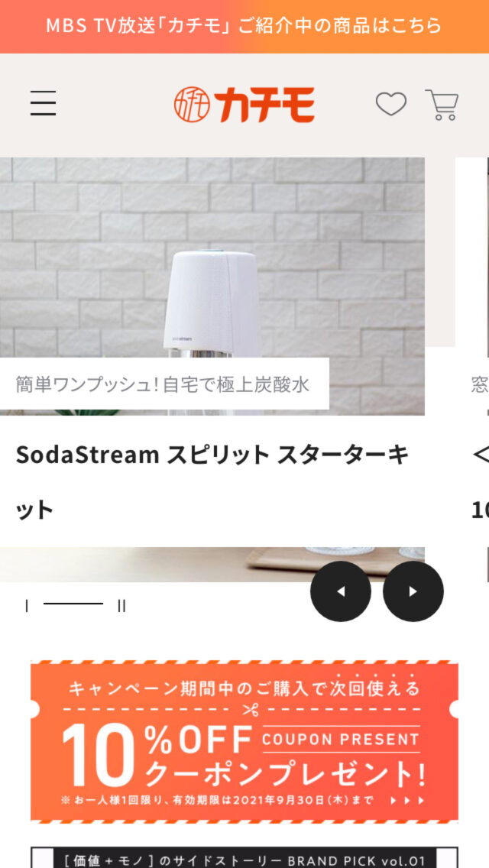Tap the round カチモ emblem mark
Viewport: 489px width, 868px height.
click(192, 105)
